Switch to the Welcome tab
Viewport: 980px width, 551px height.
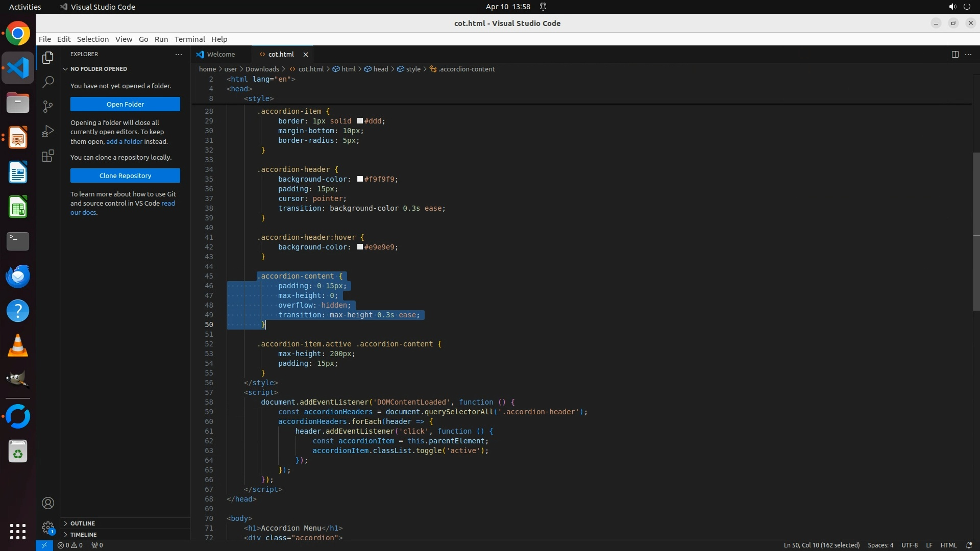[x=220, y=54]
